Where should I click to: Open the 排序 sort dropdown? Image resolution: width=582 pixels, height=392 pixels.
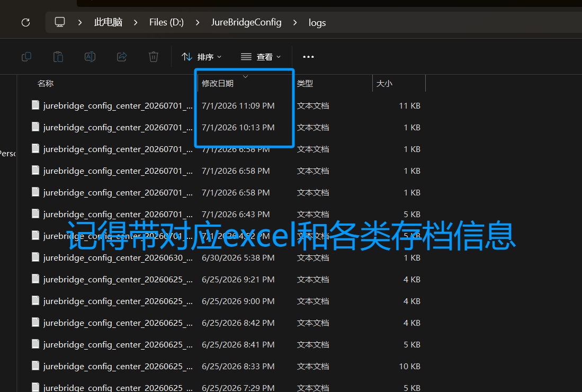202,57
